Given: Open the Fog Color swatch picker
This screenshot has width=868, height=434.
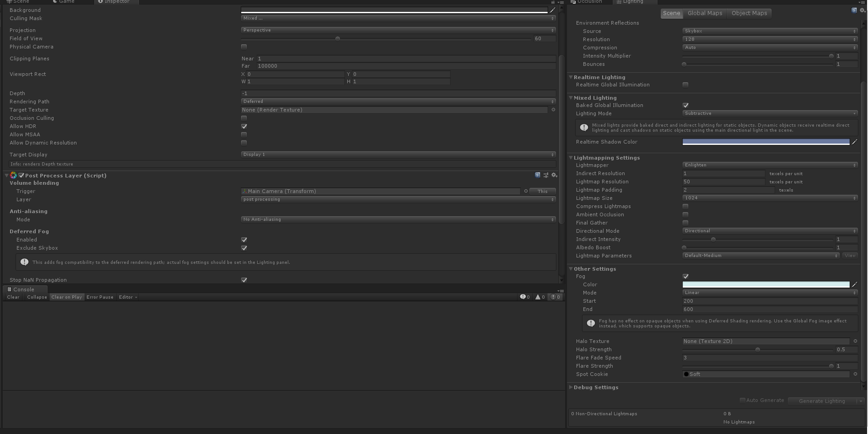Looking at the screenshot, I should pyautogui.click(x=764, y=284).
